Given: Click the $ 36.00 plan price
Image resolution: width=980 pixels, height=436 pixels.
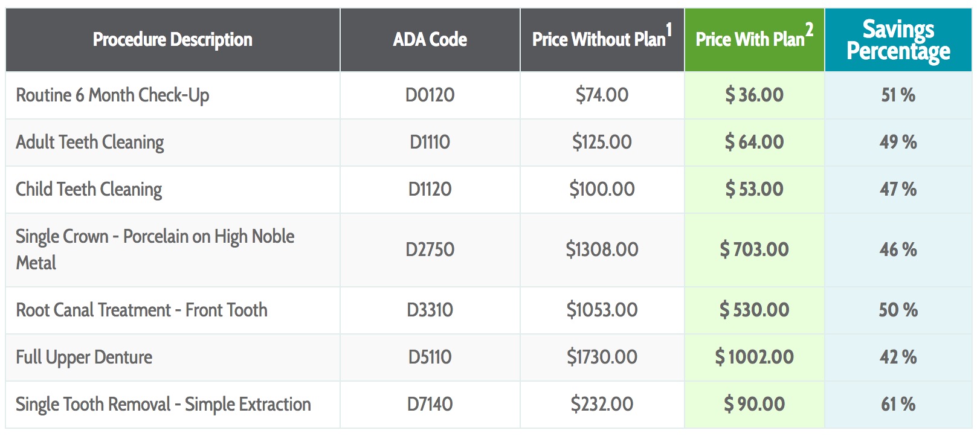Looking at the screenshot, I should (x=754, y=95).
